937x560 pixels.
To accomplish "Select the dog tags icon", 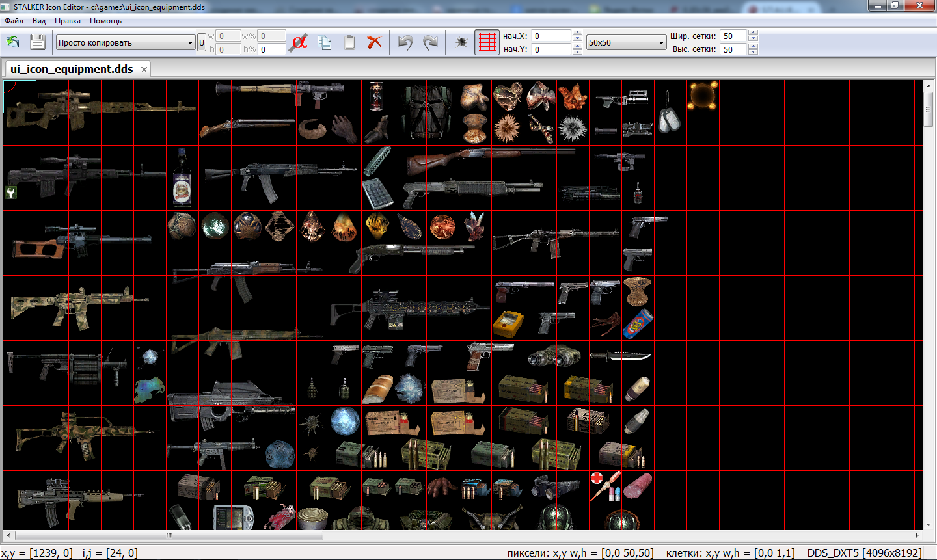I will click(670, 112).
